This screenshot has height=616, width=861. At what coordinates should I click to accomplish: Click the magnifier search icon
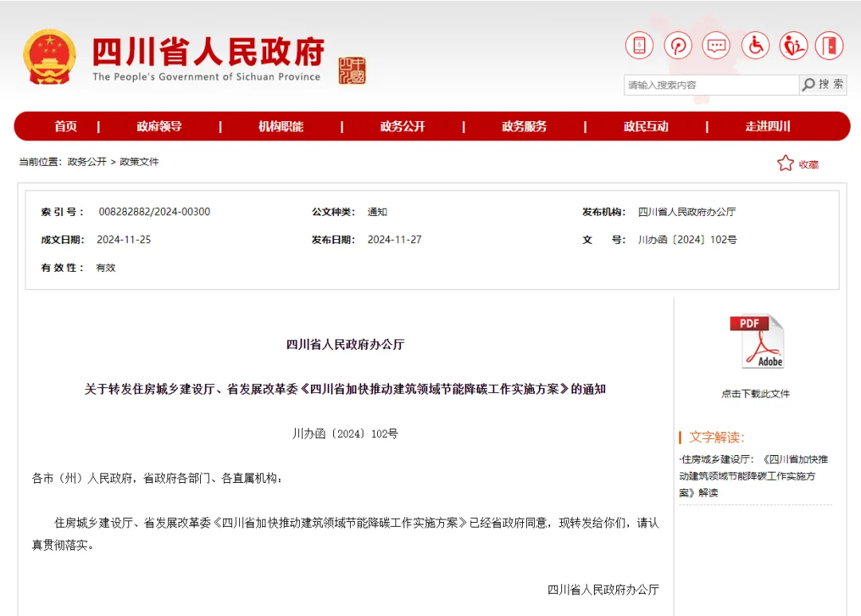click(x=807, y=84)
